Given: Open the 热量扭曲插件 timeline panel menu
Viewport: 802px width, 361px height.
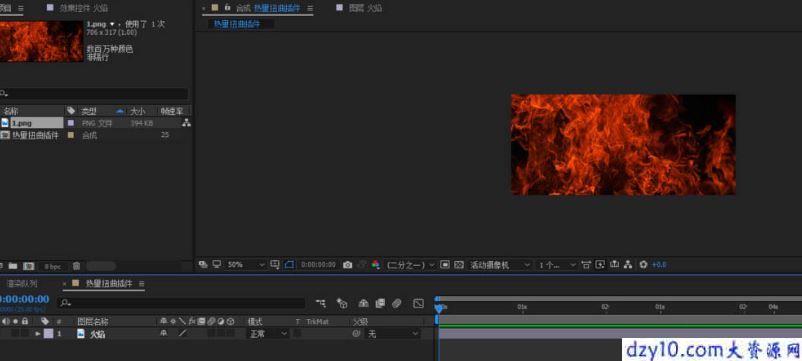Looking at the screenshot, I should point(142,283).
